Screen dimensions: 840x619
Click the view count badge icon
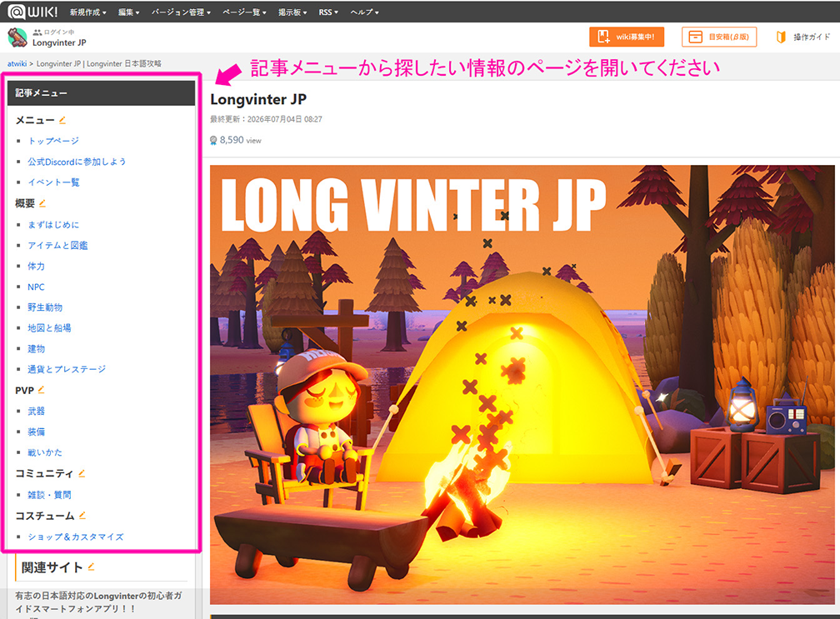(213, 140)
